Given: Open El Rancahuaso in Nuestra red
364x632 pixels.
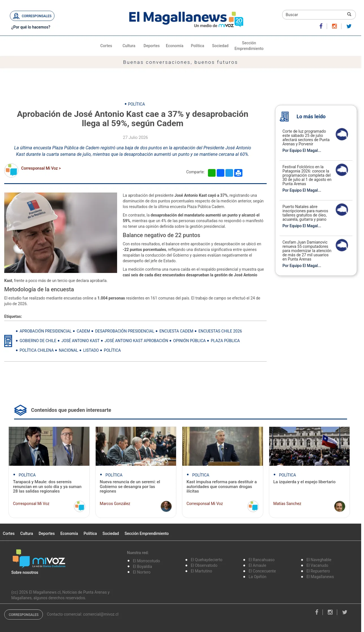Looking at the screenshot, I should [x=262, y=560].
